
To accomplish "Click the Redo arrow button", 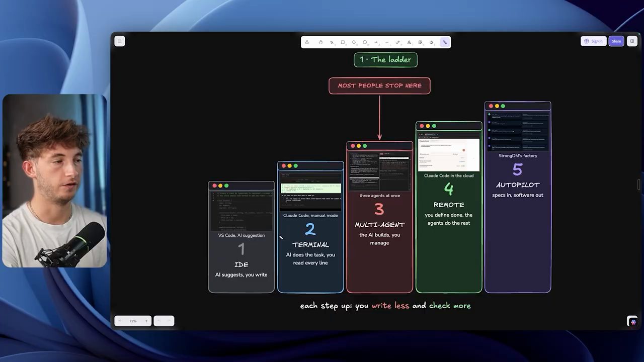I will (x=169, y=321).
